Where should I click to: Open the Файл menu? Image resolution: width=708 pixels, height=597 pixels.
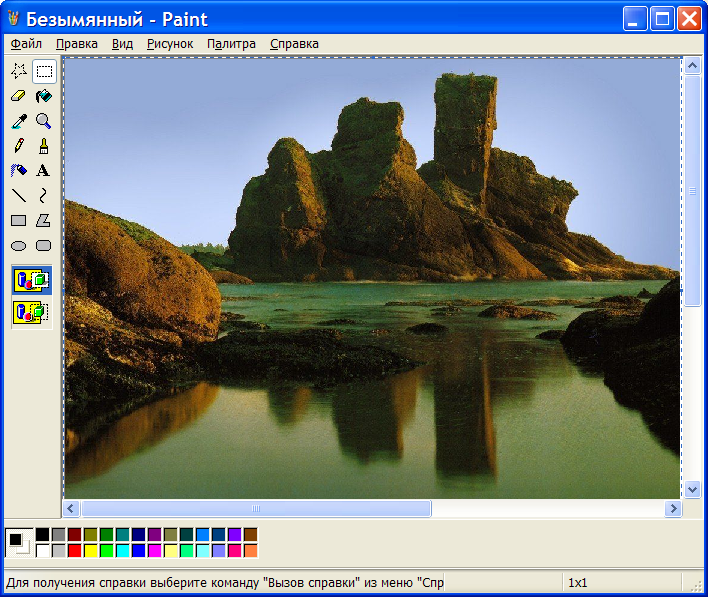(x=26, y=44)
